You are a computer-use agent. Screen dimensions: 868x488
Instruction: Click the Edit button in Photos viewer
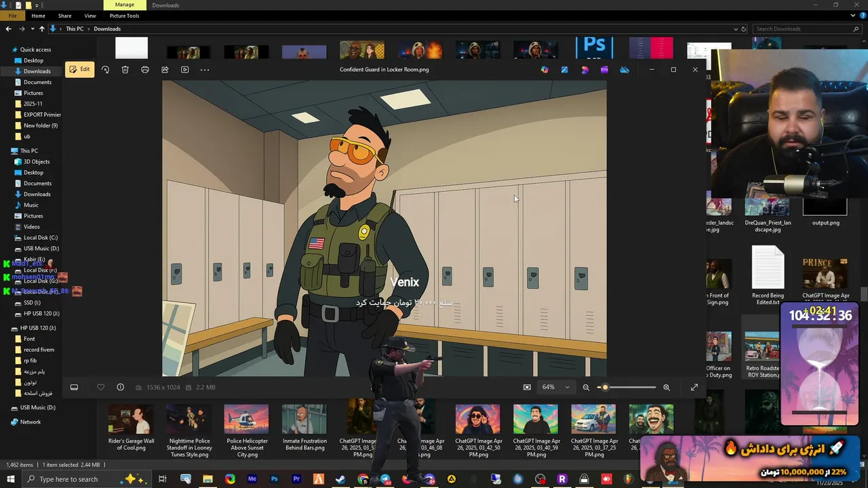tap(79, 69)
